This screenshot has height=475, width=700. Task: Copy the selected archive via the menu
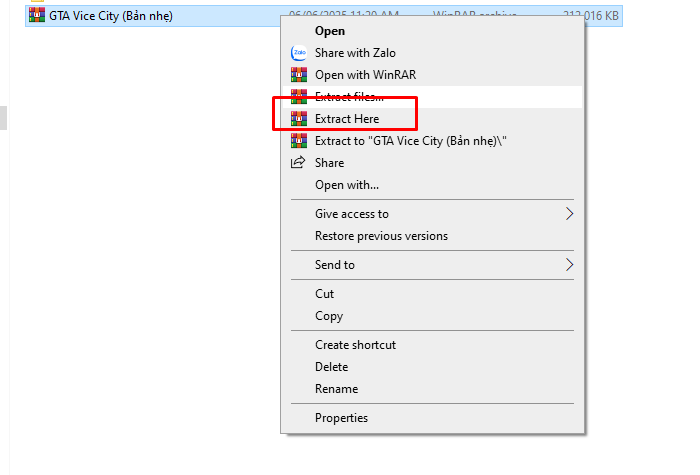pyautogui.click(x=328, y=316)
